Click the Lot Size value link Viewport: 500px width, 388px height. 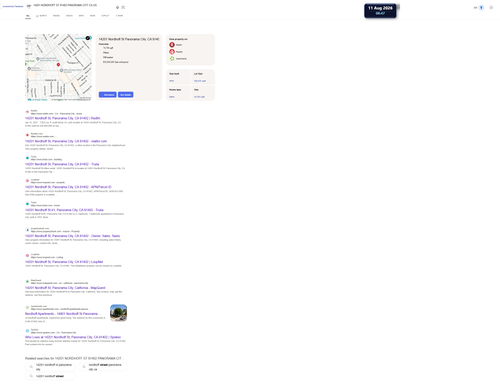[200, 81]
